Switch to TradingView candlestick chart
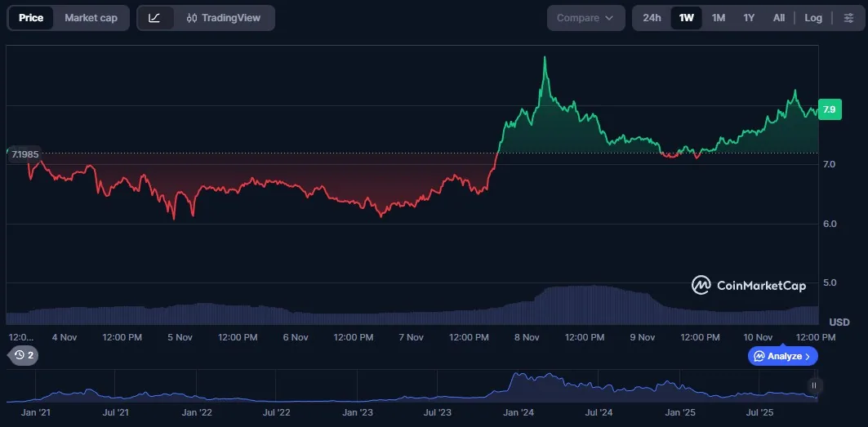The width and height of the screenshot is (868, 427). click(224, 18)
